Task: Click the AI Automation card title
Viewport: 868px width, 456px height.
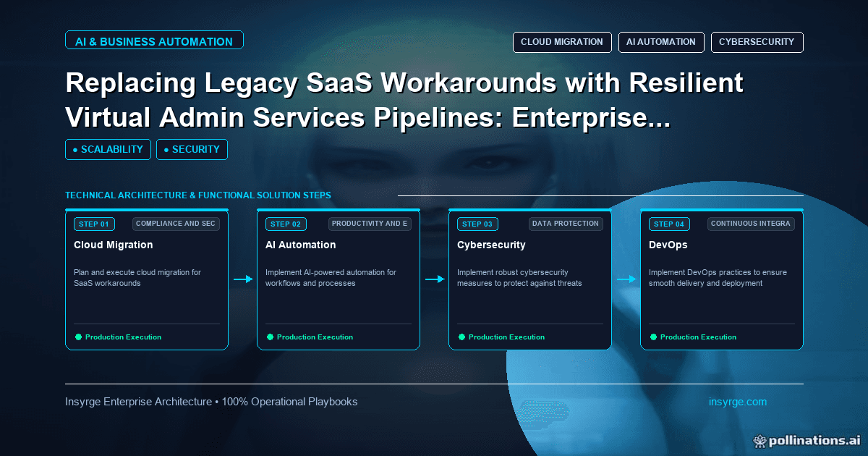Action: pos(300,245)
